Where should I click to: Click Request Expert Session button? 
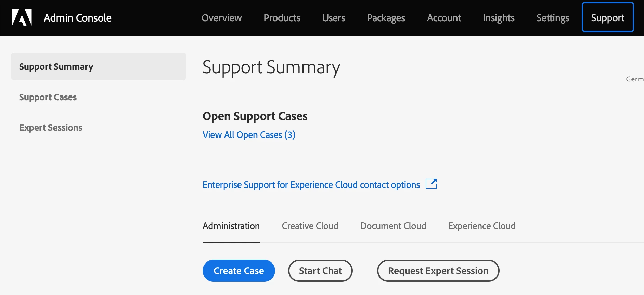pyautogui.click(x=438, y=271)
